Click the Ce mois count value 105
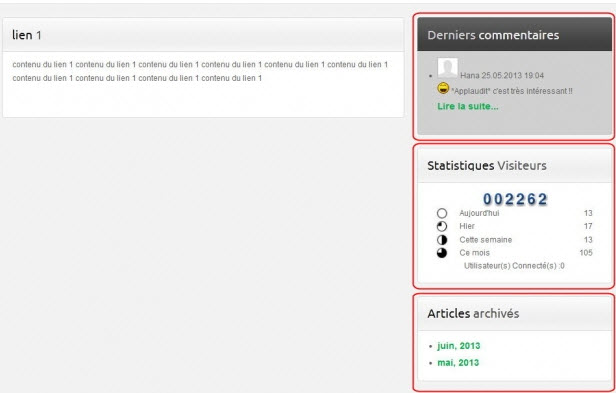Screen dimensions: 616x393 [x=585, y=253]
